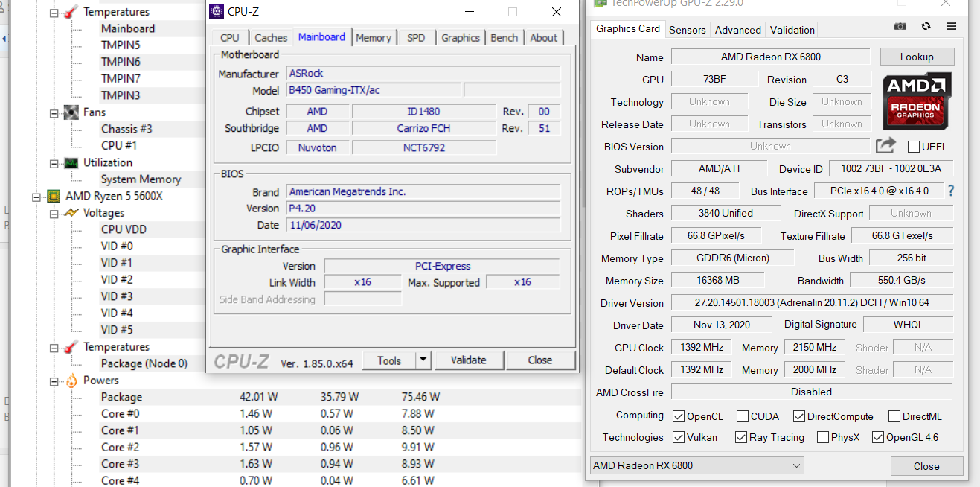The height and width of the screenshot is (487, 980).
Task: Toggle the DirectML checkbox
Action: coord(894,416)
